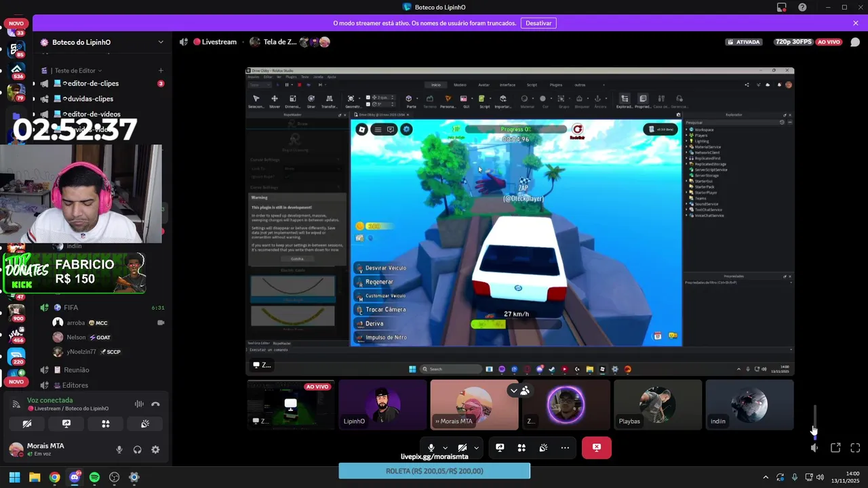
Task: Open the server with 220 badge
Action: (x=16, y=355)
